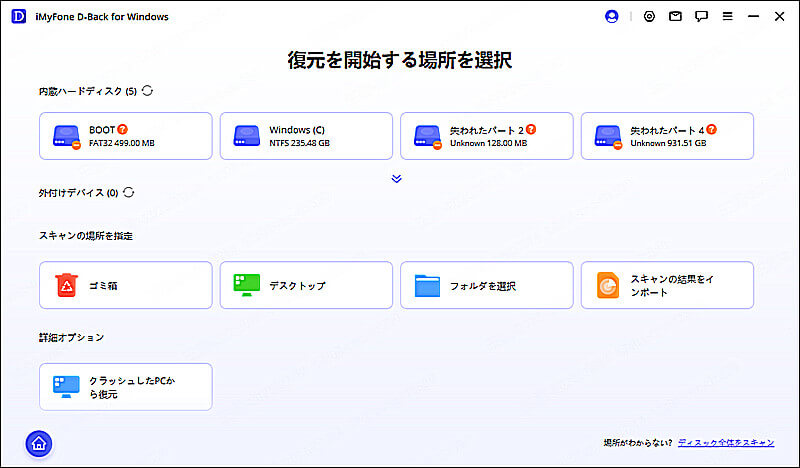Click the ディスク全体をスキャン link
The height and width of the screenshot is (468, 800).
click(x=725, y=442)
